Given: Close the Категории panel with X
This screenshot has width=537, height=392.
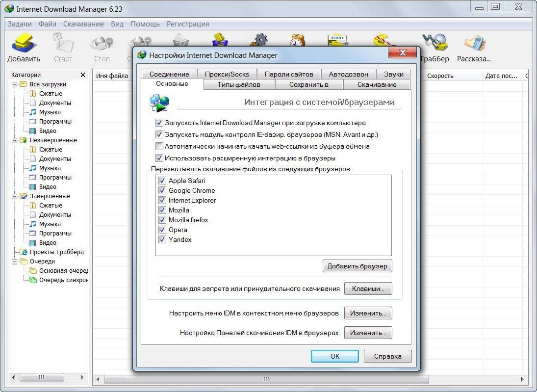Looking at the screenshot, I should coord(82,75).
